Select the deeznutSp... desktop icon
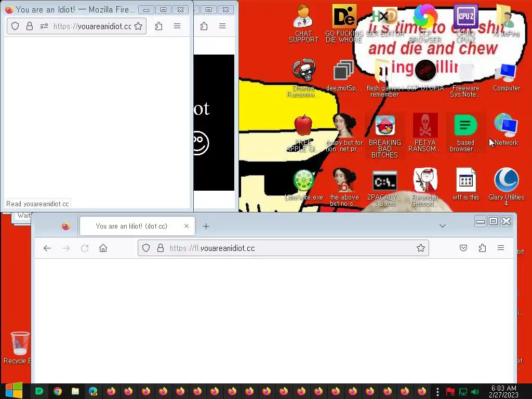This screenshot has height=399, width=532. (x=344, y=76)
